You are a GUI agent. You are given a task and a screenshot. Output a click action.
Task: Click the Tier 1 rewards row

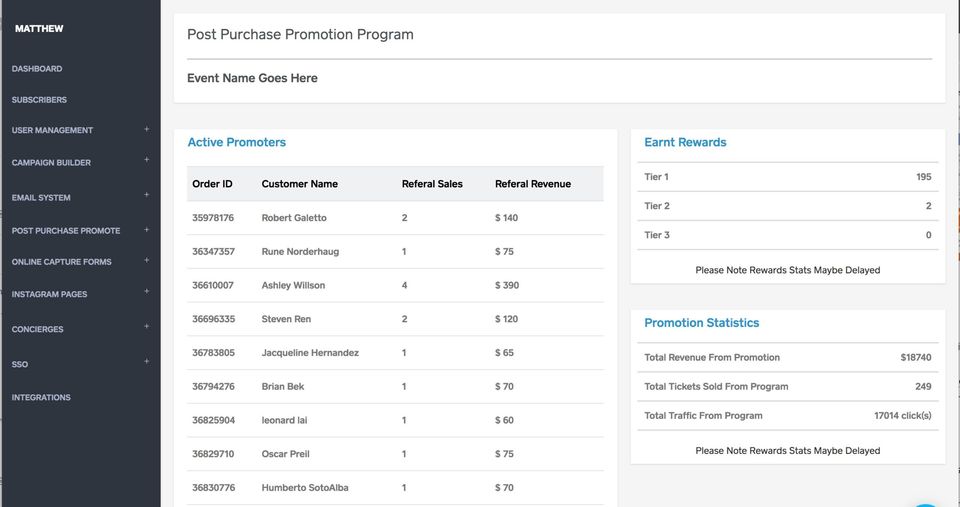787,176
